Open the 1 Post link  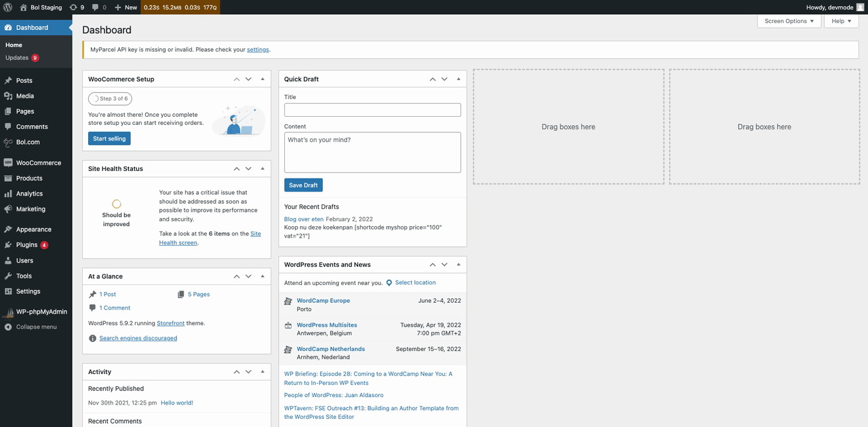click(108, 295)
